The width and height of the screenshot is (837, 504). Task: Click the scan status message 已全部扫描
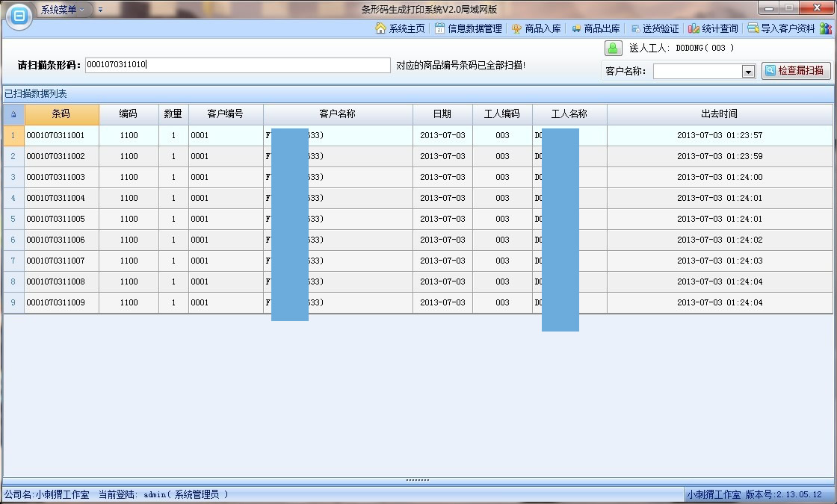(460, 65)
